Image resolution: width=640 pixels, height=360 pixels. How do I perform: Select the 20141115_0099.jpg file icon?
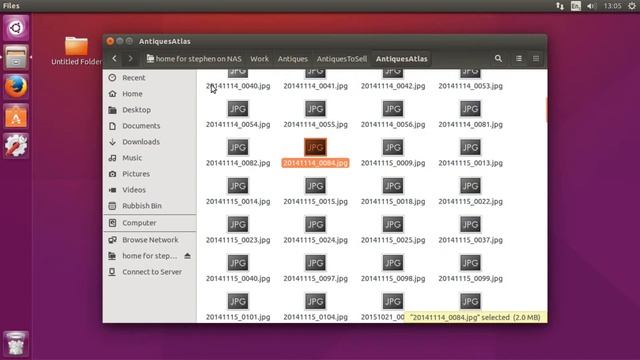coord(470,263)
